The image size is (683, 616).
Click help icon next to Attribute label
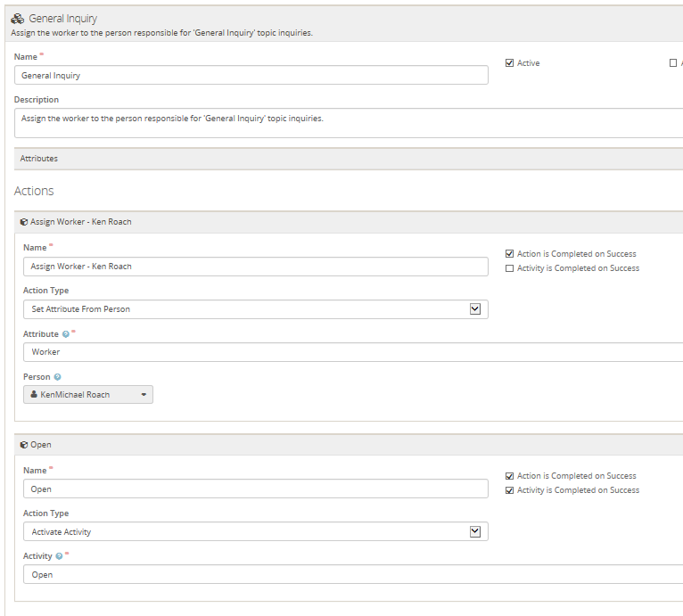[x=66, y=334]
